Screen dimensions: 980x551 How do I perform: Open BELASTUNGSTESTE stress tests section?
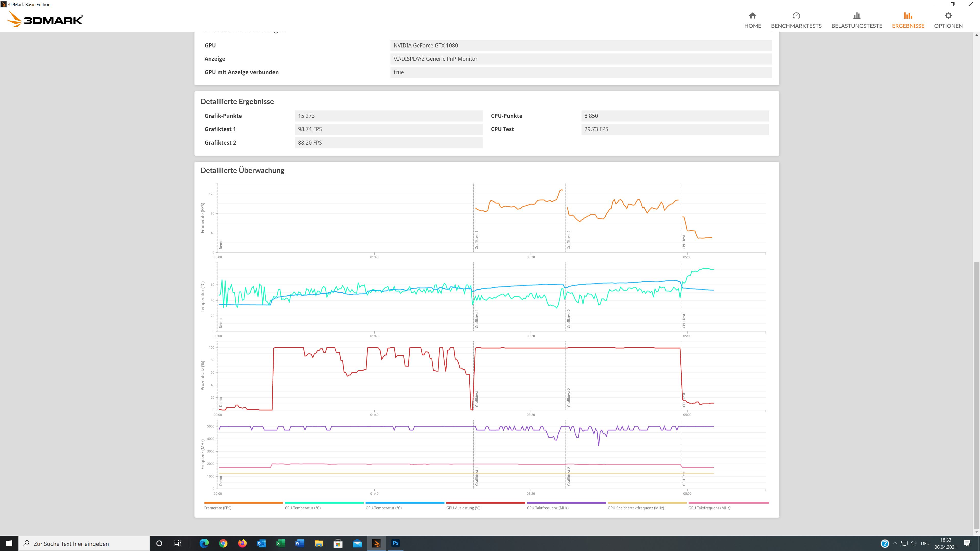[856, 20]
